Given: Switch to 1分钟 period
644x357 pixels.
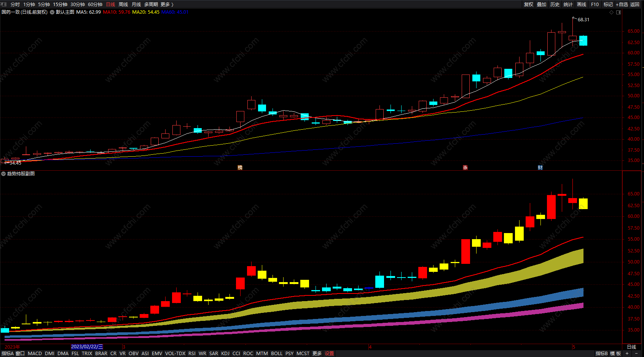Looking at the screenshot, I should (29, 4).
